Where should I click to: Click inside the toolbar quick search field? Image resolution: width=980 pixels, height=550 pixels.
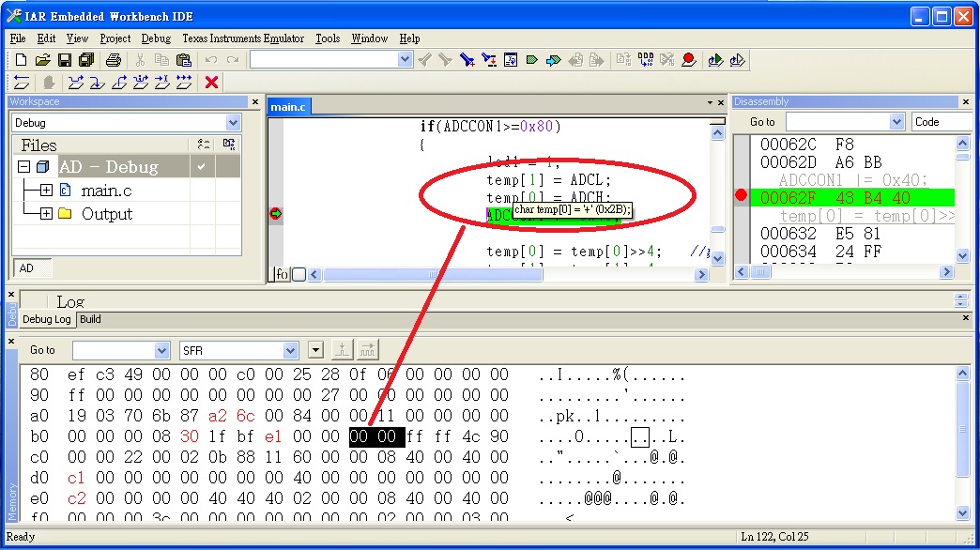[324, 59]
